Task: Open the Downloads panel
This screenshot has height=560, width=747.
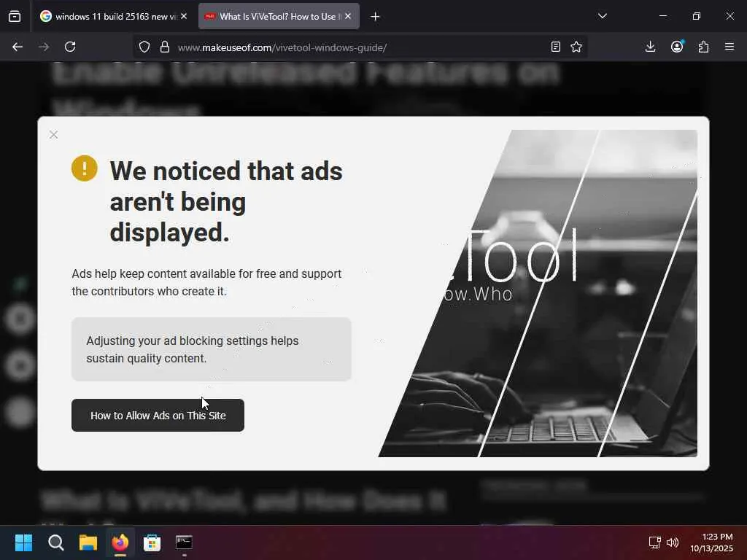Action: point(650,47)
